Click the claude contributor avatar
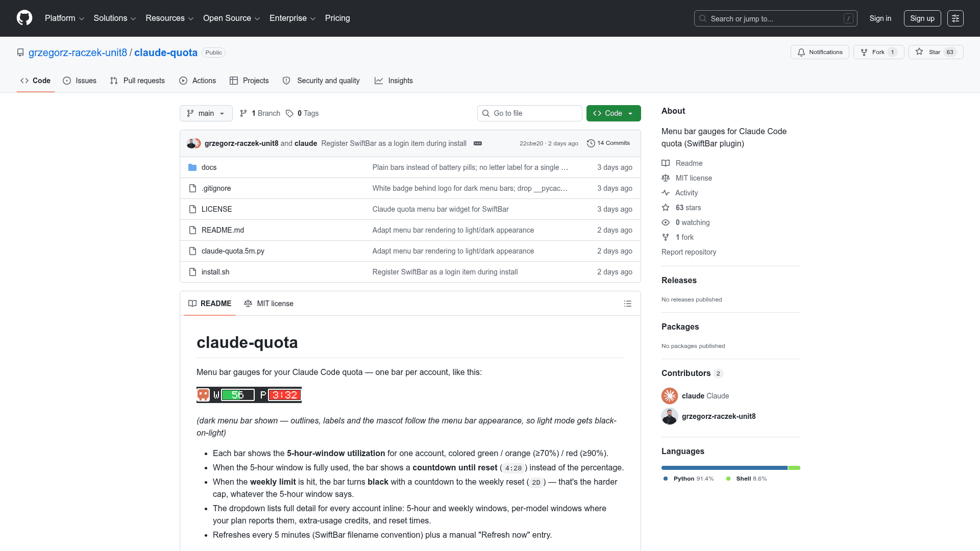980x551 pixels. click(670, 396)
